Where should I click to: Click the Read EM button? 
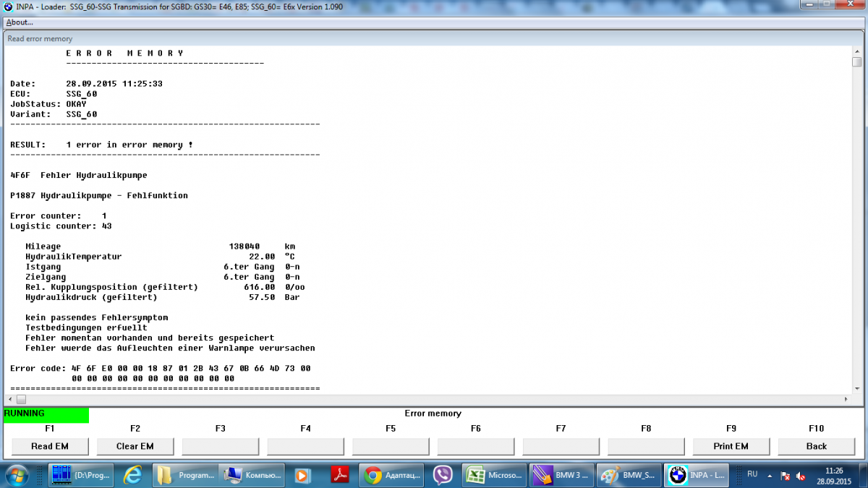(49, 446)
